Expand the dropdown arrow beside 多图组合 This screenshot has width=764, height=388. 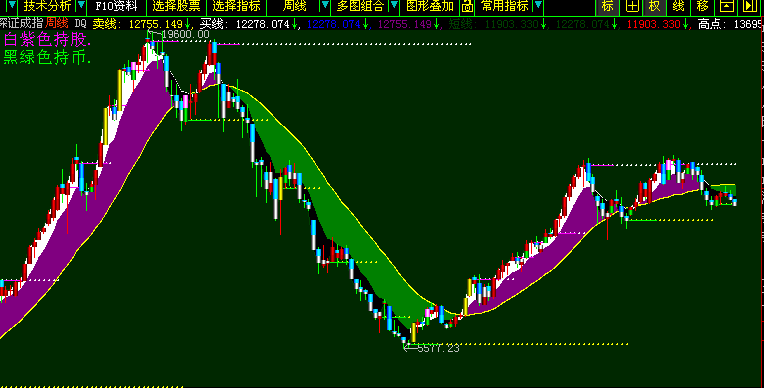pos(393,7)
